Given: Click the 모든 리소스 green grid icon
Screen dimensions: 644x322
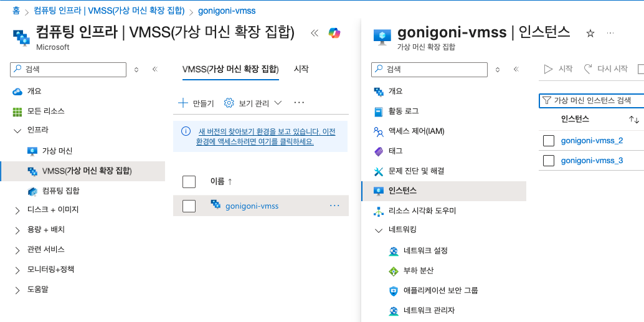Looking at the screenshot, I should [x=17, y=111].
